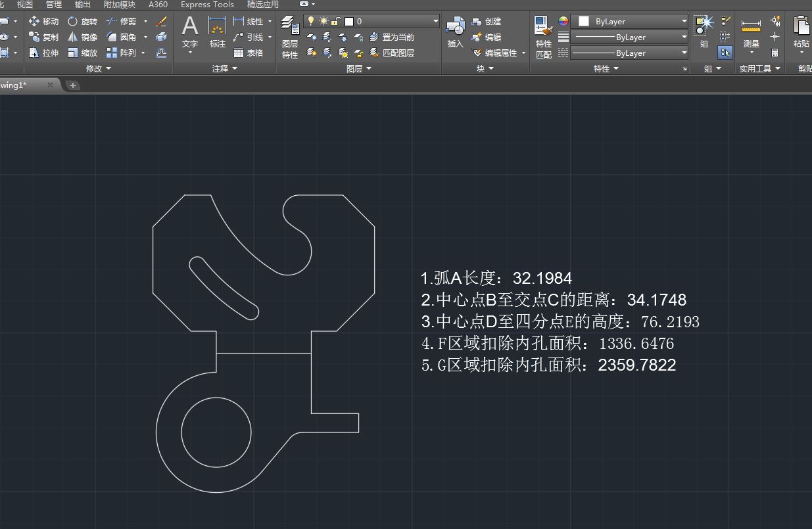Click the layer color white swatch

pos(349,22)
